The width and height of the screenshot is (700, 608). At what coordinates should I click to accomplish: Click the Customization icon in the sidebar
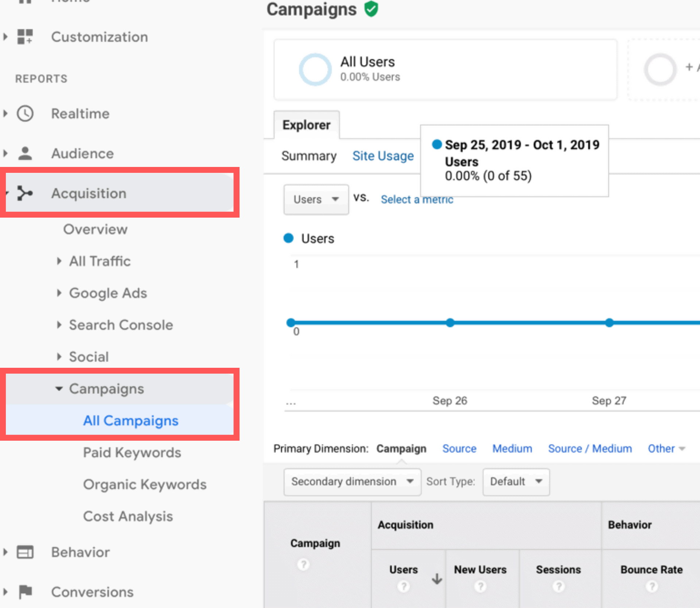pyautogui.click(x=24, y=36)
